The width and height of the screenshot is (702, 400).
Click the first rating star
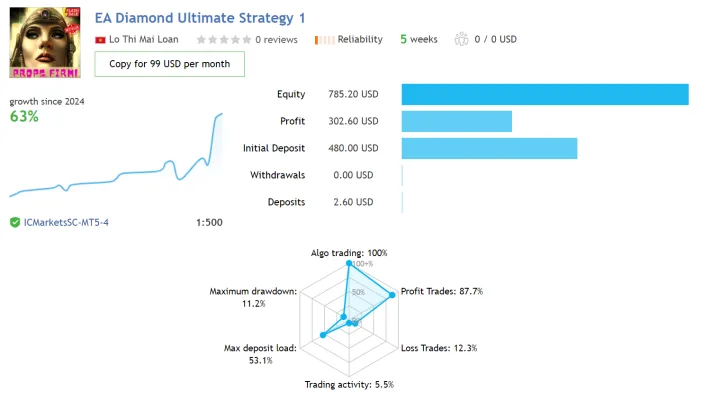coord(201,39)
